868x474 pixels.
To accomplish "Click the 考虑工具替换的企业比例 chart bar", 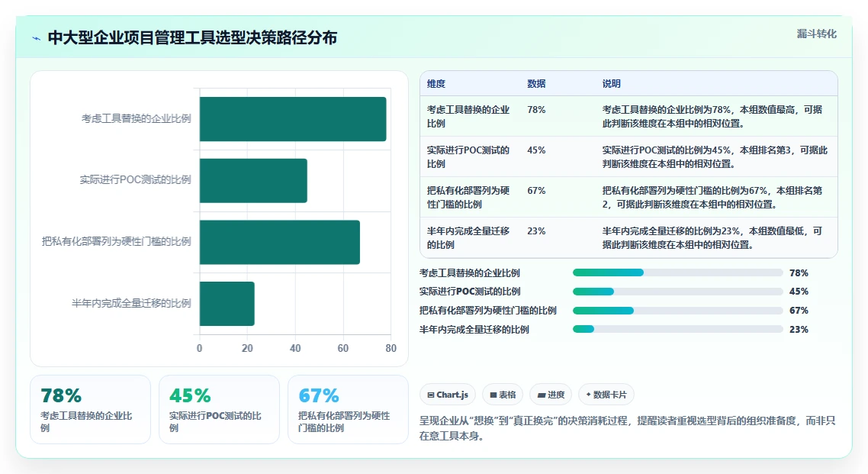I will (x=293, y=119).
